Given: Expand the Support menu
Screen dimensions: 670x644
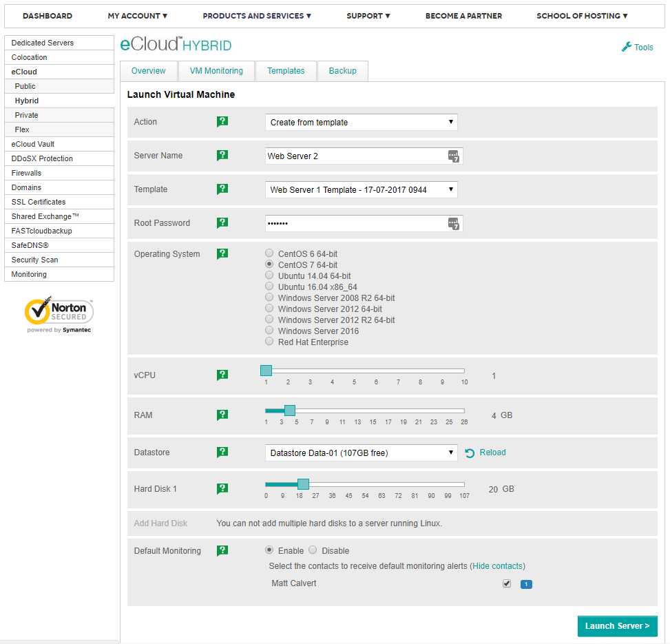Looking at the screenshot, I should tap(368, 16).
